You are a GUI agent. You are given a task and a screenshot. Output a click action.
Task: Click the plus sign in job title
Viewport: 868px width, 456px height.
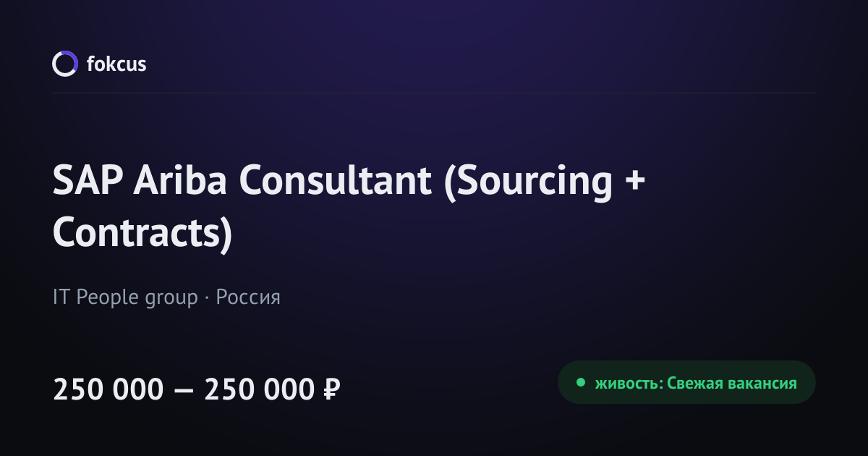point(634,181)
